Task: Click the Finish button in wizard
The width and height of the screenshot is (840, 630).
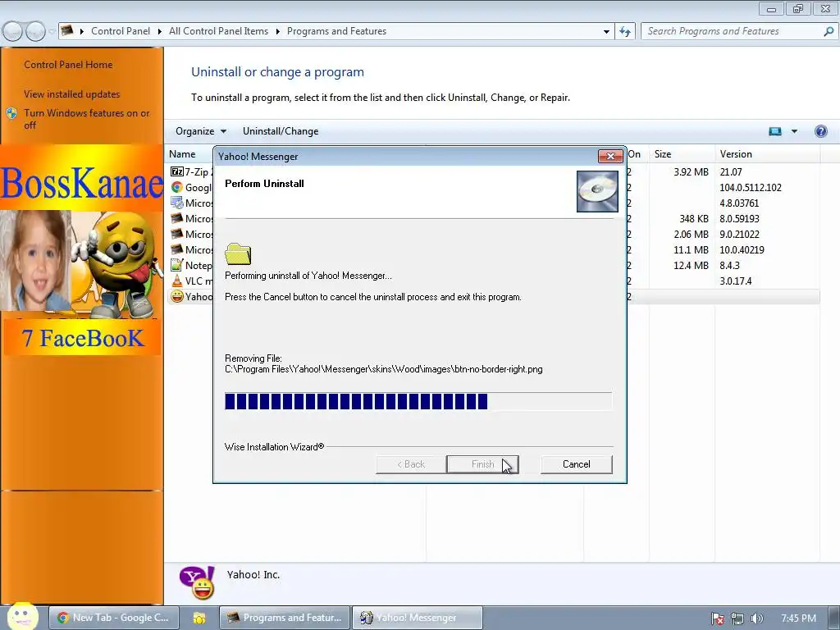Action: [x=482, y=464]
